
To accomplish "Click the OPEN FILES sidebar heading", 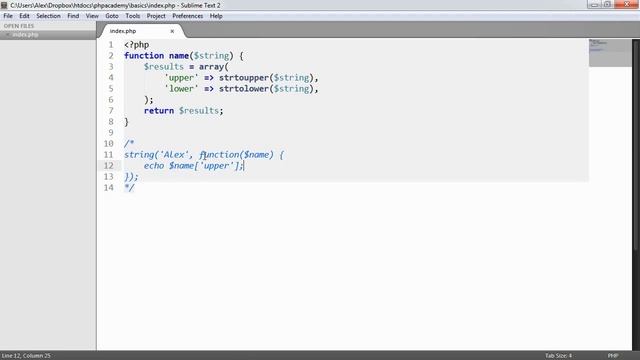I will click(19, 26).
